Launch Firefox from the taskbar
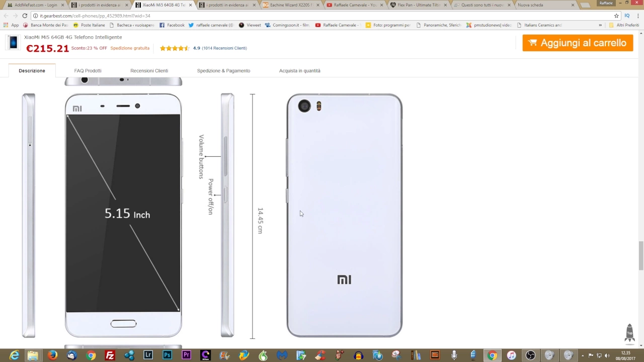Viewport: 644px width, 362px height. point(52,355)
